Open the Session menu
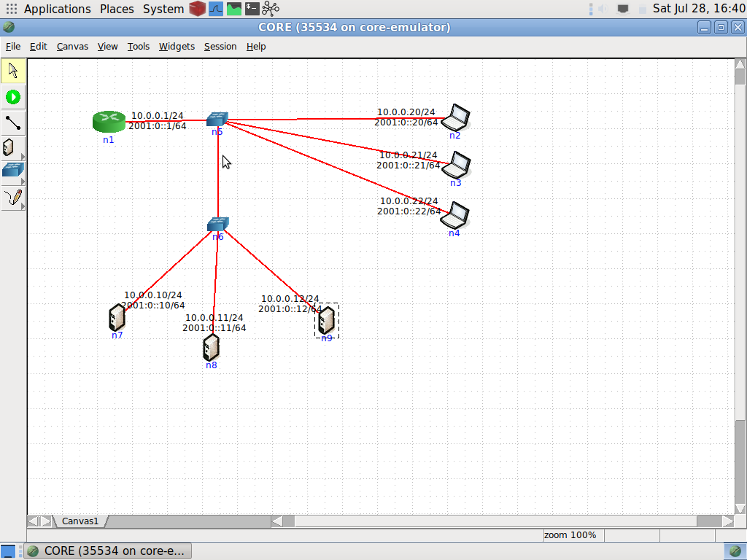Viewport: 747px width, 560px height. 220,46
